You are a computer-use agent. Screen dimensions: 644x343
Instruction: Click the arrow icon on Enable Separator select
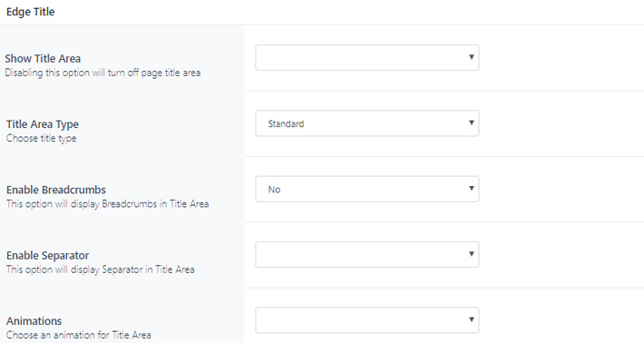click(x=472, y=254)
